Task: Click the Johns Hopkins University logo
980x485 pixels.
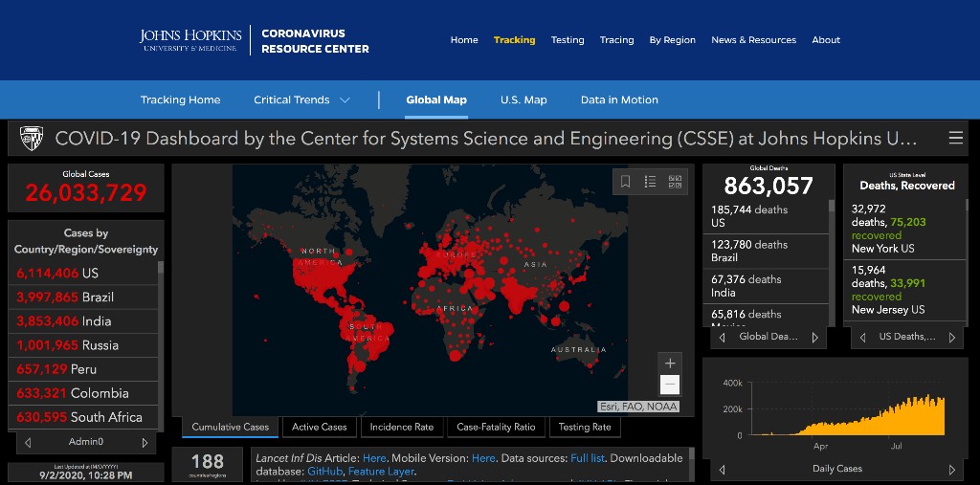Action: tap(190, 40)
